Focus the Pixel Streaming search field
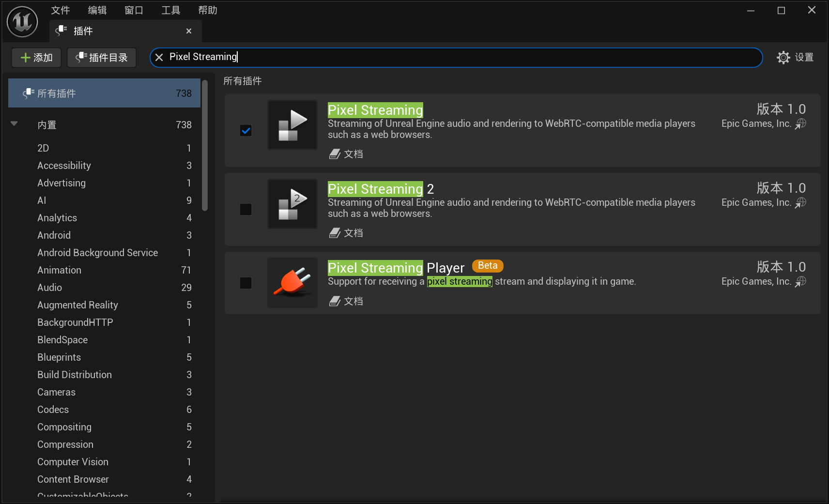Screen dimensions: 829x504 click(456, 57)
